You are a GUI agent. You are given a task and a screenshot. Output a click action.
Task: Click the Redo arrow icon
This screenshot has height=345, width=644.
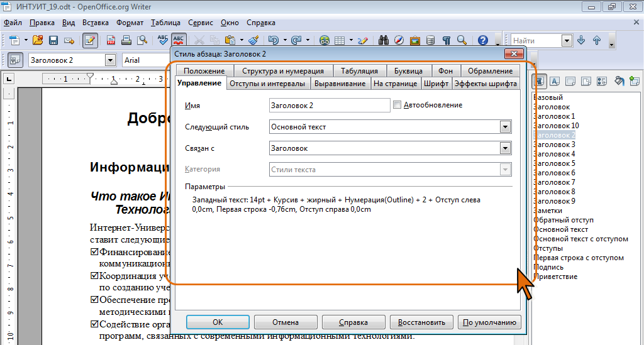(296, 40)
